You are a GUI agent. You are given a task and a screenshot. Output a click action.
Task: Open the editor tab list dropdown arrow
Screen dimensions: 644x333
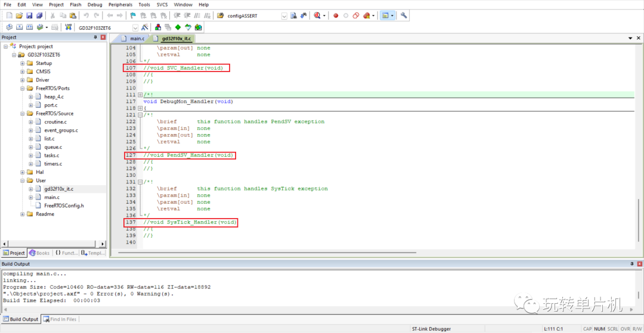point(630,38)
